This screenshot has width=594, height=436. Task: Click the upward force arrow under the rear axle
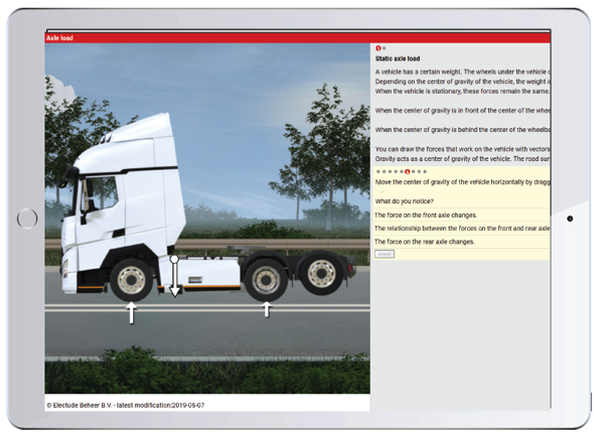tap(267, 309)
